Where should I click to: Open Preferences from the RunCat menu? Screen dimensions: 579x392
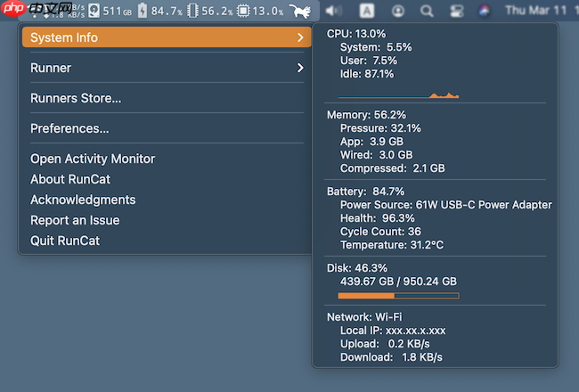(69, 128)
